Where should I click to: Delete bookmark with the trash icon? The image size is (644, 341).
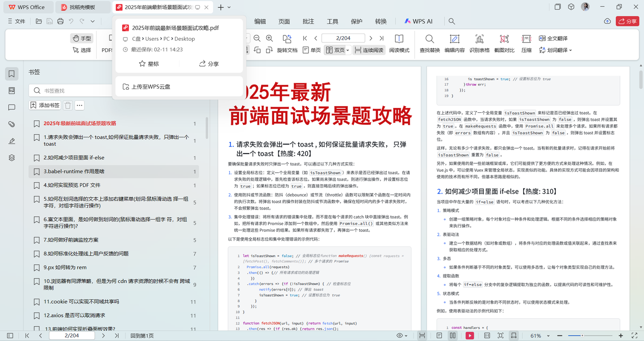coord(68,105)
